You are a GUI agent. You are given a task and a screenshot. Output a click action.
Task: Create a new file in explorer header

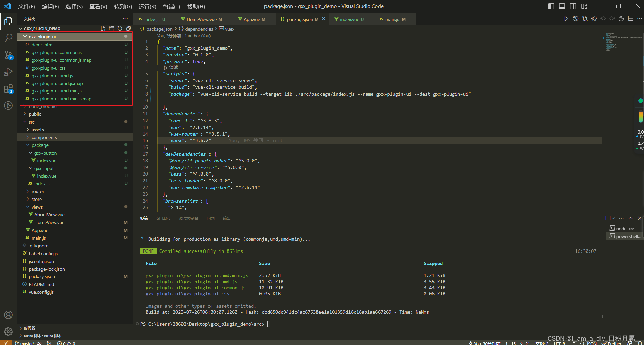(103, 29)
